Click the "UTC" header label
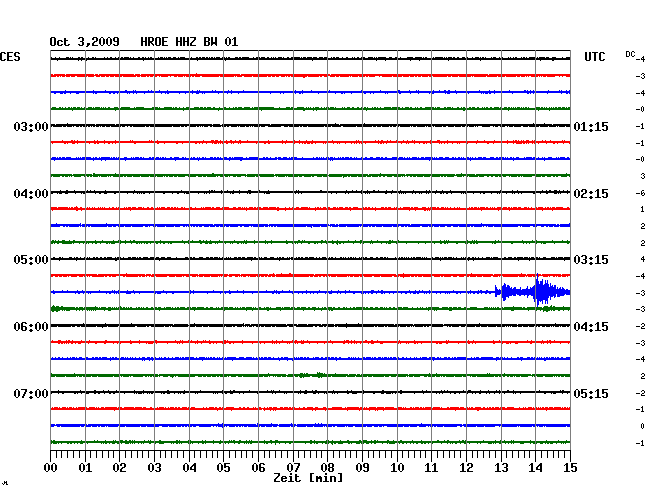This screenshot has height=494, width=650. (x=594, y=57)
